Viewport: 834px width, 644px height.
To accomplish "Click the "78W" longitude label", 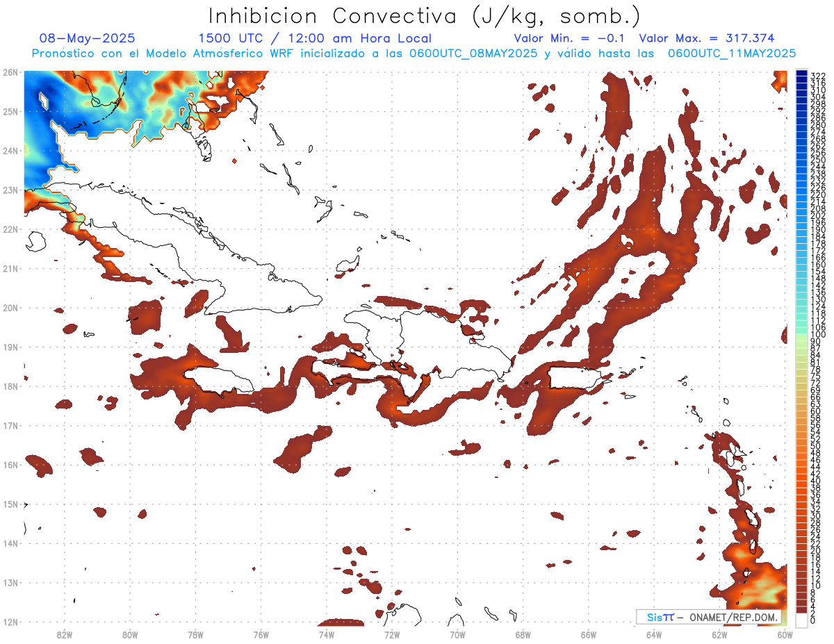I will point(195,634).
